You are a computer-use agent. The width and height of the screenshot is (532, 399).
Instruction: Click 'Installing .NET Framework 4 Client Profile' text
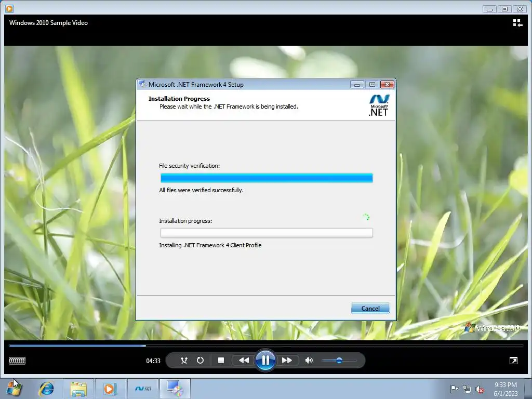pyautogui.click(x=210, y=245)
